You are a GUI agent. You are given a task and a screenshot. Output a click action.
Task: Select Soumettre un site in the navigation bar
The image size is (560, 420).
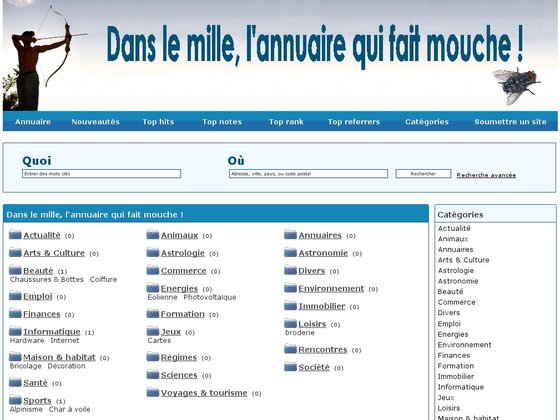click(510, 122)
